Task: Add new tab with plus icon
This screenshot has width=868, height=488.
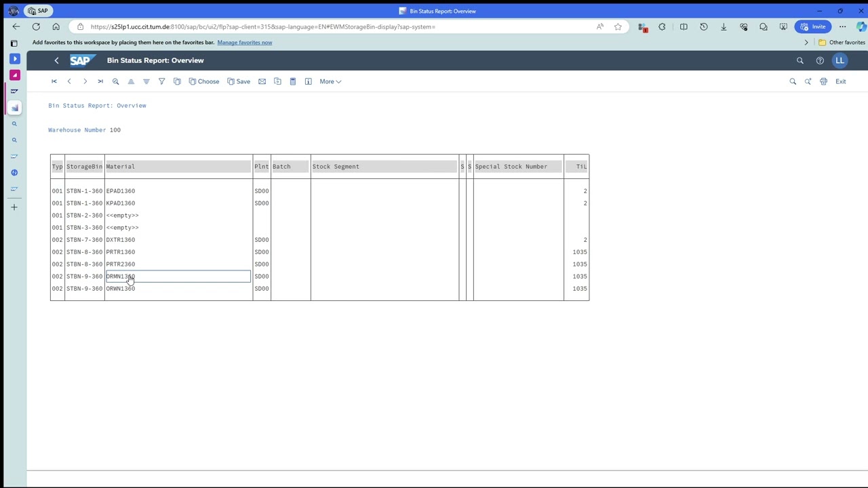Action: click(14, 207)
